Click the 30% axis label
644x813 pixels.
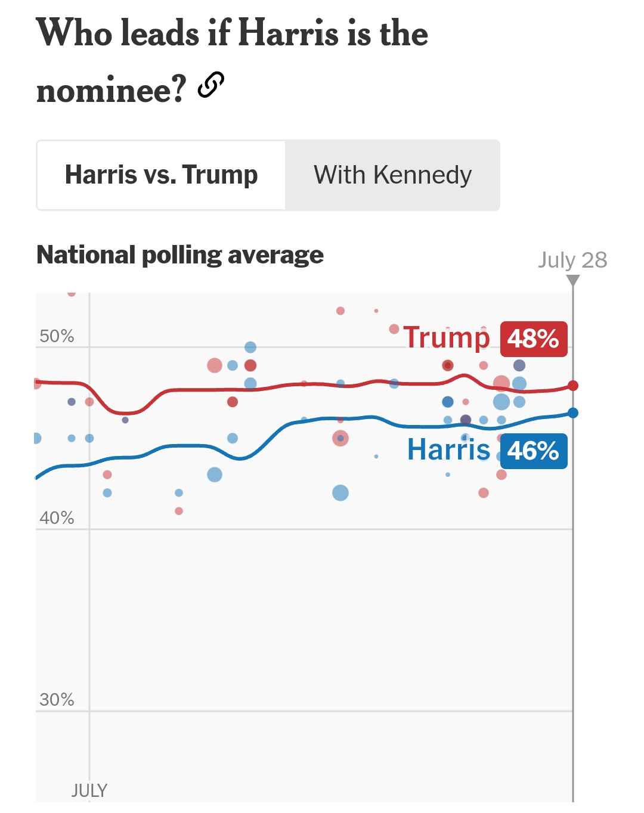click(57, 700)
